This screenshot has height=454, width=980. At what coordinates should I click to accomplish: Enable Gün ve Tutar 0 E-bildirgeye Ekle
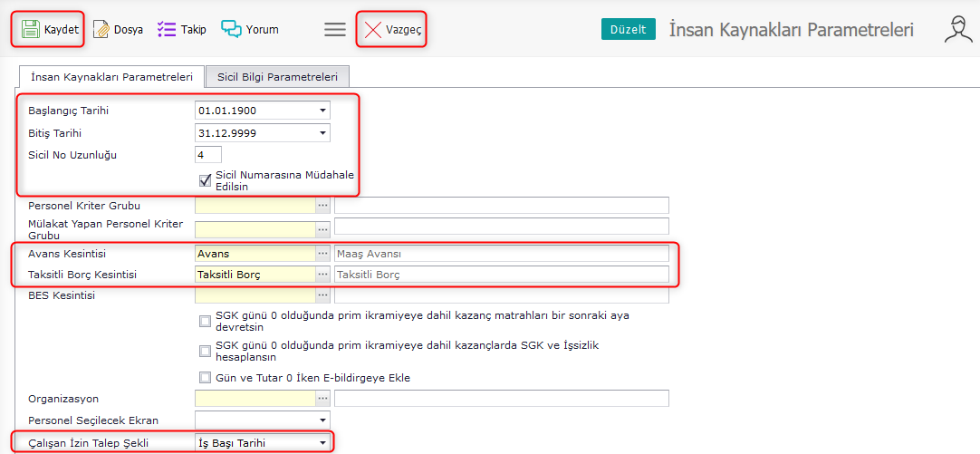205,378
